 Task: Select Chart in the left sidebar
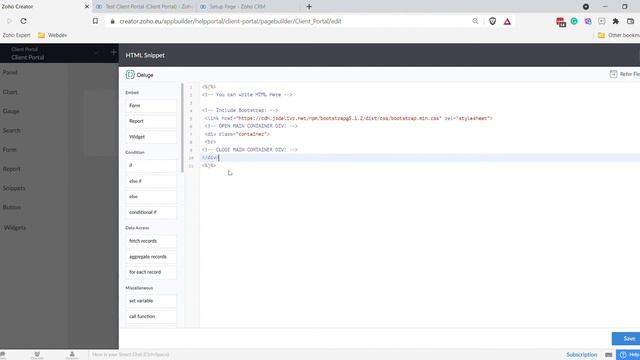[x=10, y=92]
